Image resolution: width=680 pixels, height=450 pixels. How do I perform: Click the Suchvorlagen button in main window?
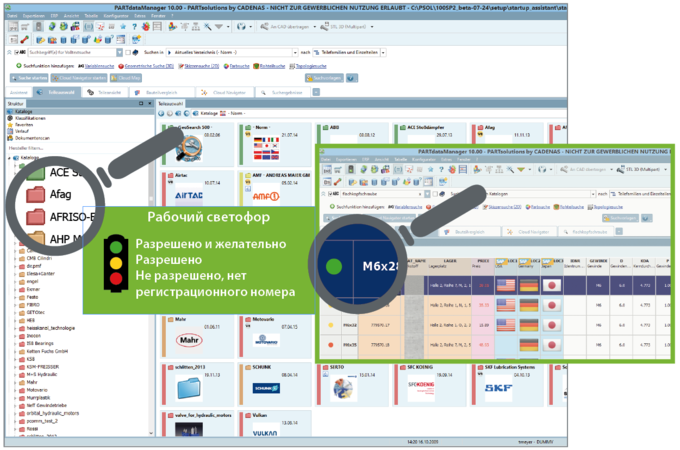324,78
